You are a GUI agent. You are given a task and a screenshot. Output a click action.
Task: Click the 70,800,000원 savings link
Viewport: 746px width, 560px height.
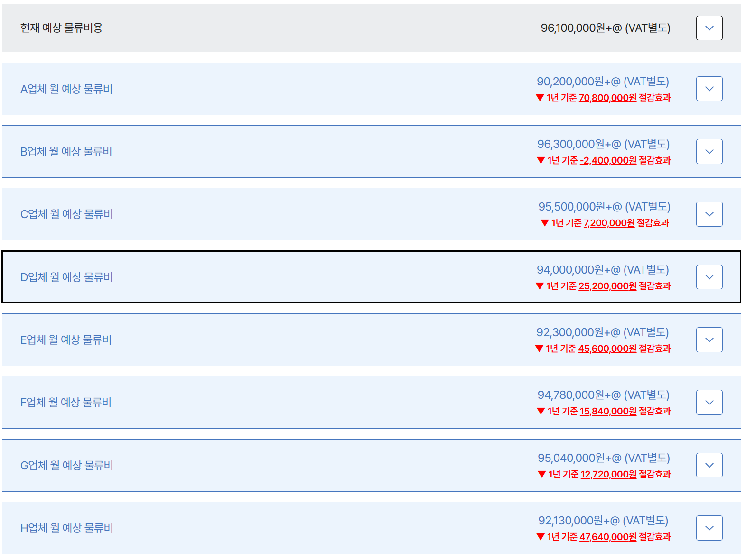(x=607, y=98)
